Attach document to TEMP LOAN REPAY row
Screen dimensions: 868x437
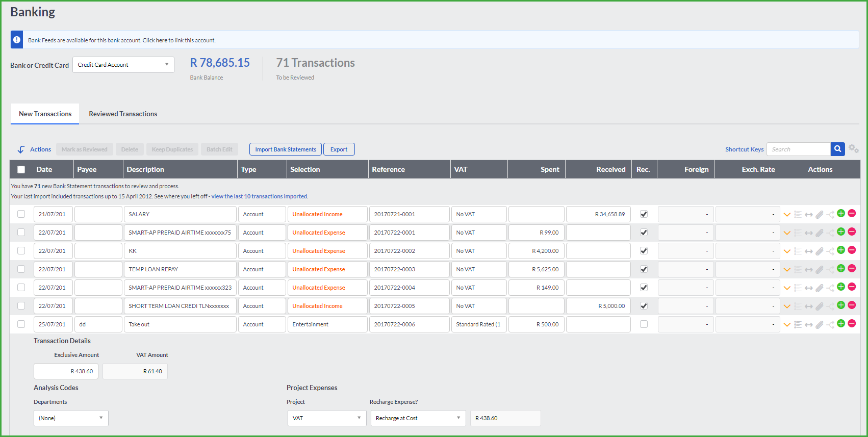tap(820, 270)
